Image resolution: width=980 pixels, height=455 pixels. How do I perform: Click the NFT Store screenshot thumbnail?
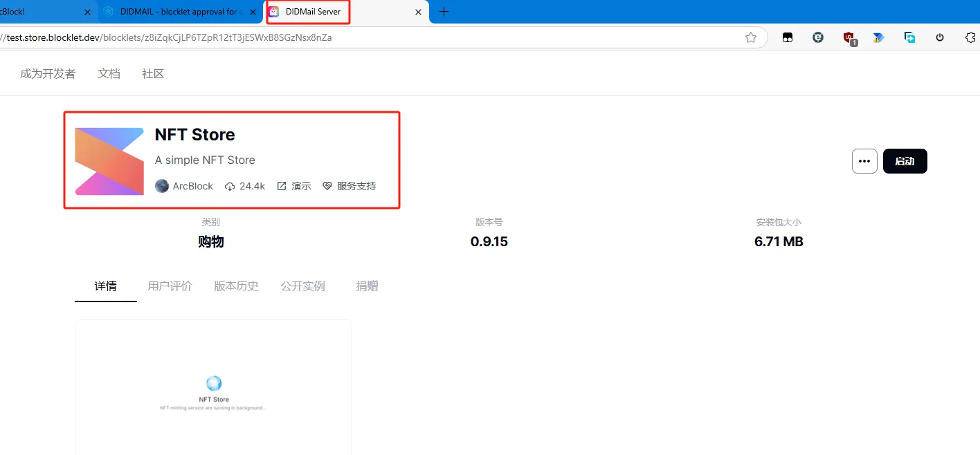(x=213, y=387)
